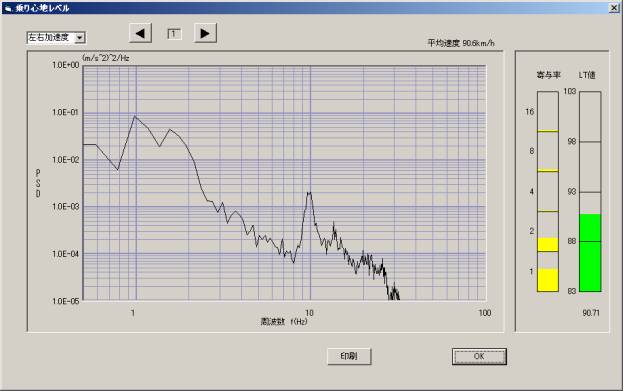Click the 寄与率 column header
Screen dimensions: 623x391
(548, 75)
